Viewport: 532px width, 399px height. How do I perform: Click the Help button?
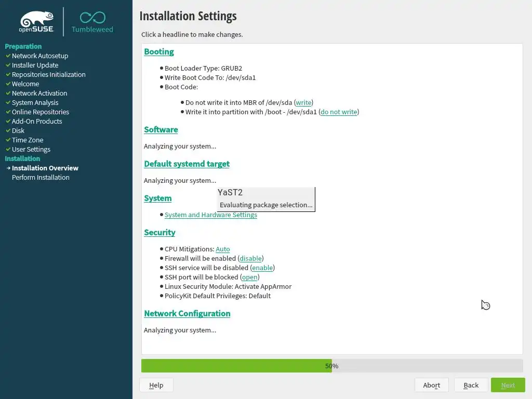(156, 385)
